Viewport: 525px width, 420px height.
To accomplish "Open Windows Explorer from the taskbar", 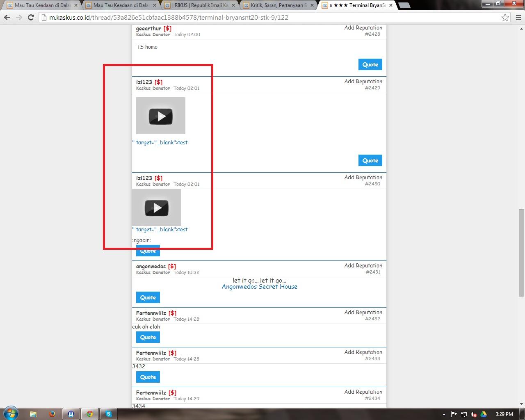I will 33,414.
